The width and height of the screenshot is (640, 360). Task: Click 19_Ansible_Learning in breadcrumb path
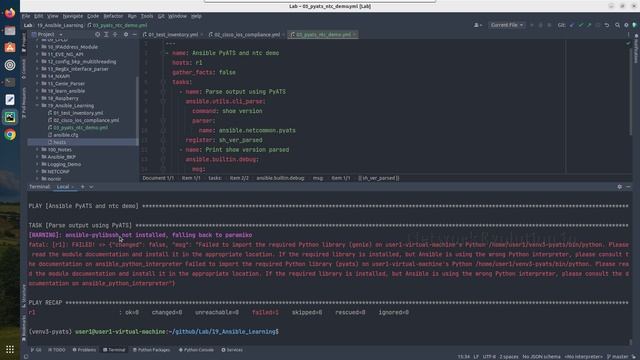(x=60, y=25)
